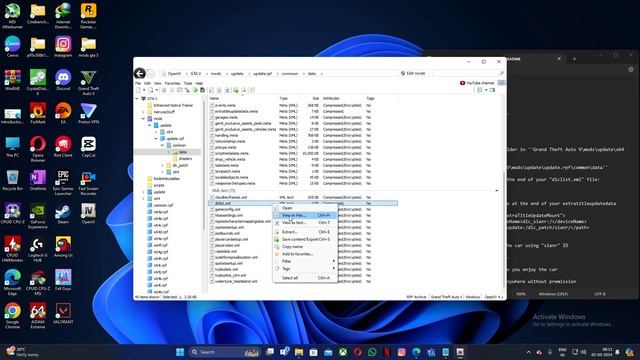Open the EA app desktop icon
The height and width of the screenshot is (360, 640).
[63, 113]
